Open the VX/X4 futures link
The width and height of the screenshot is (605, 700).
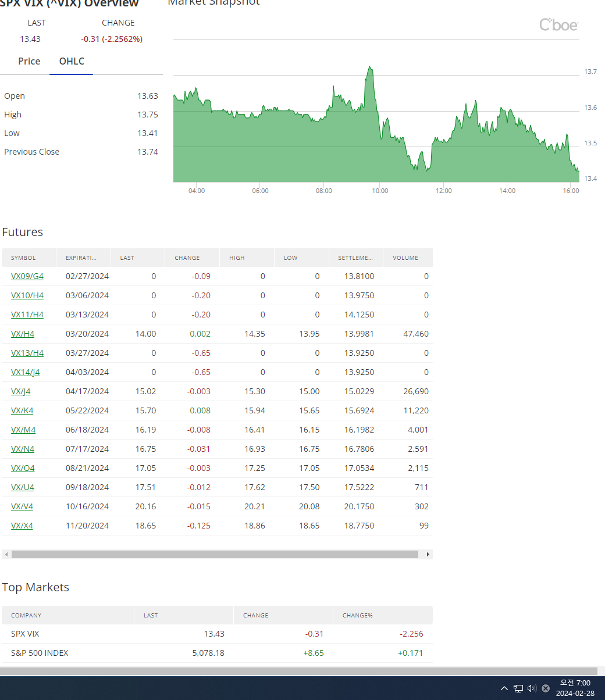(22, 526)
